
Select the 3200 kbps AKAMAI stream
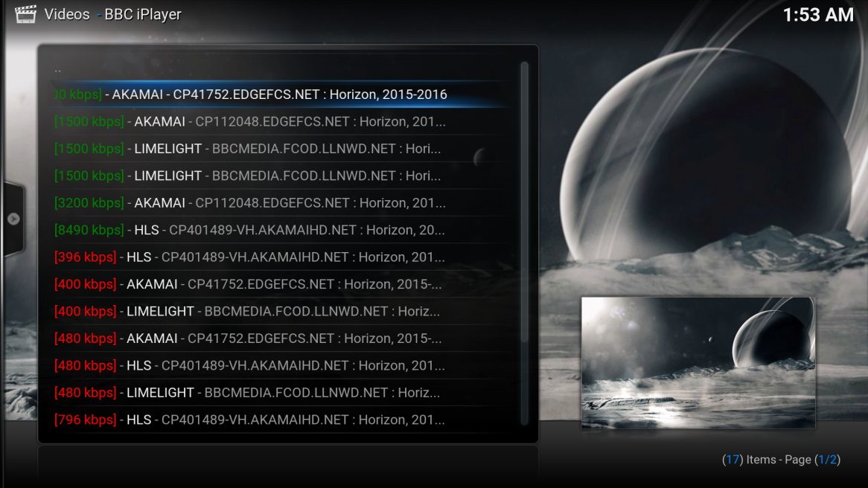pos(282,203)
